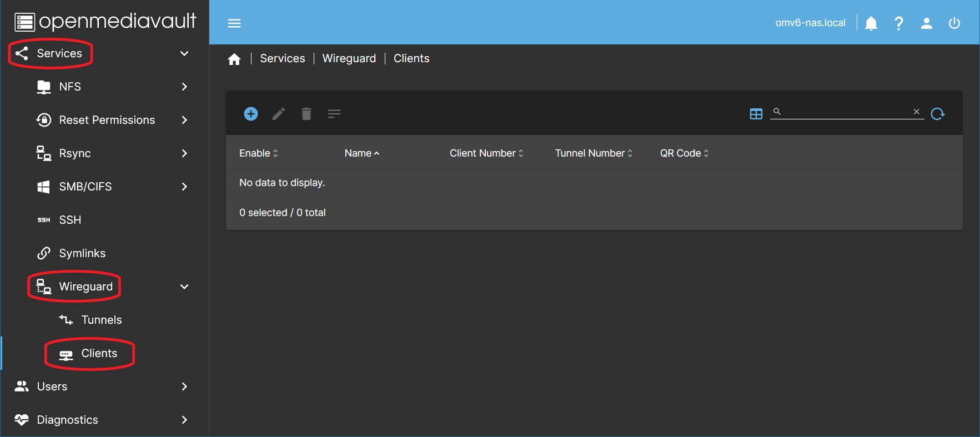980x437 pixels.
Task: Open the user account menu icon
Action: point(926,23)
